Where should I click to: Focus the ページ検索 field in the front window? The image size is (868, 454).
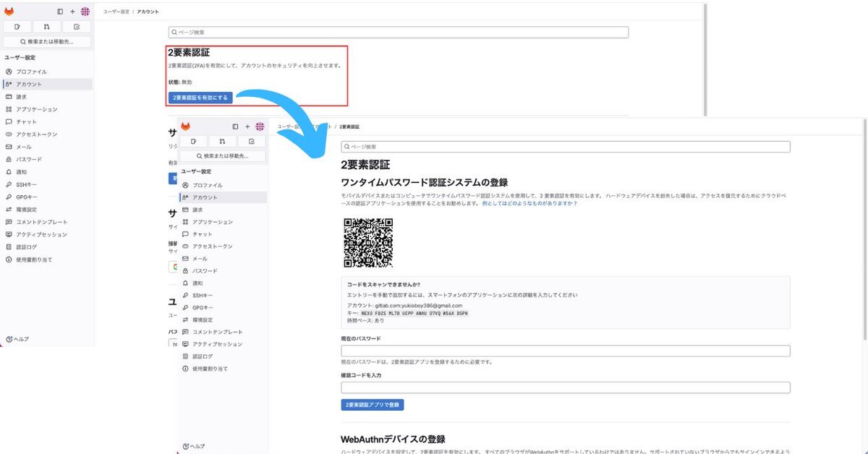coord(566,147)
